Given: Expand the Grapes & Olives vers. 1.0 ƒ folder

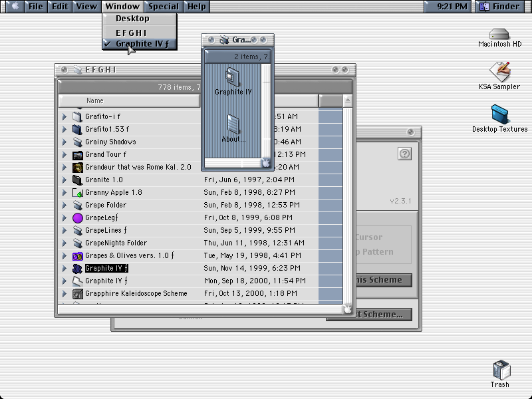Looking at the screenshot, I should (64, 256).
